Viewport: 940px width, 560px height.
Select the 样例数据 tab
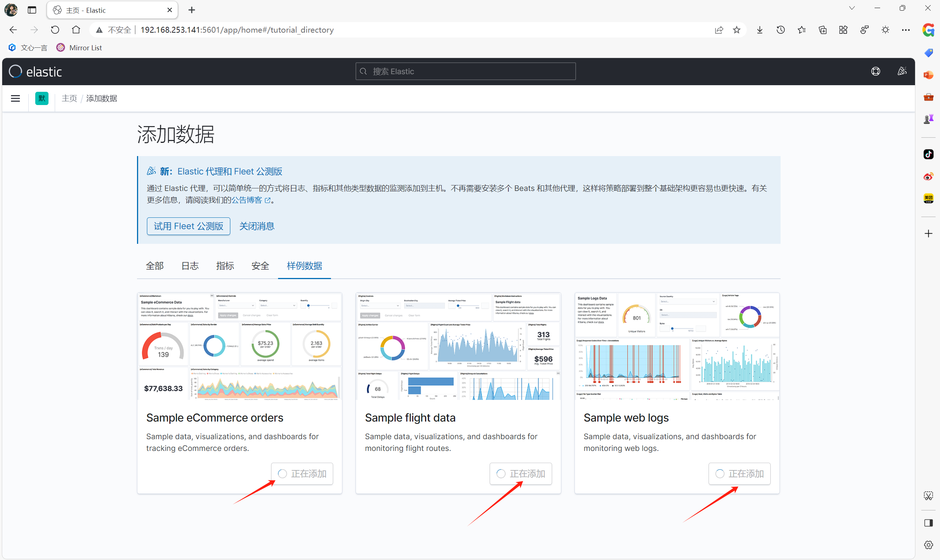tap(304, 265)
